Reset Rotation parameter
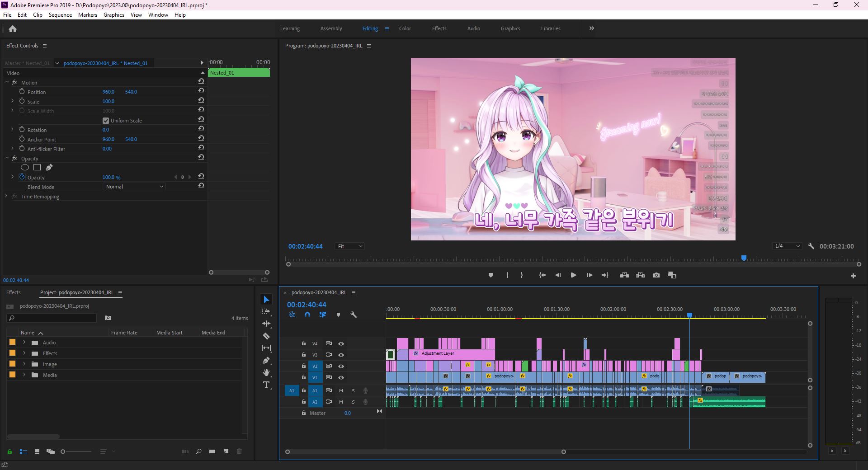The width and height of the screenshot is (868, 470). click(x=201, y=129)
